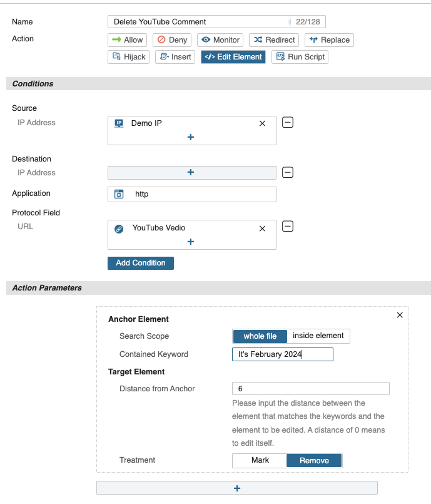The height and width of the screenshot is (504, 431).
Task: Select the Run Script action
Action: coord(300,57)
